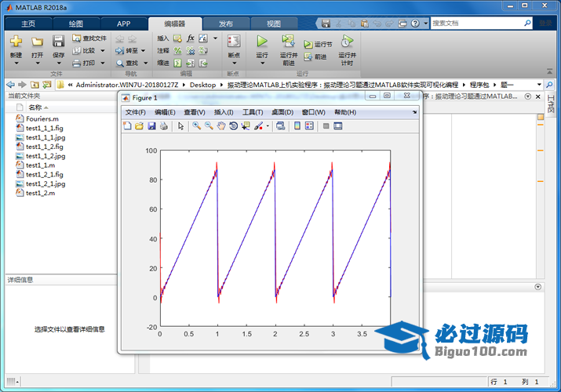This screenshot has height=392, width=561.
Task: Add comment with the percent icon
Action: point(177,51)
